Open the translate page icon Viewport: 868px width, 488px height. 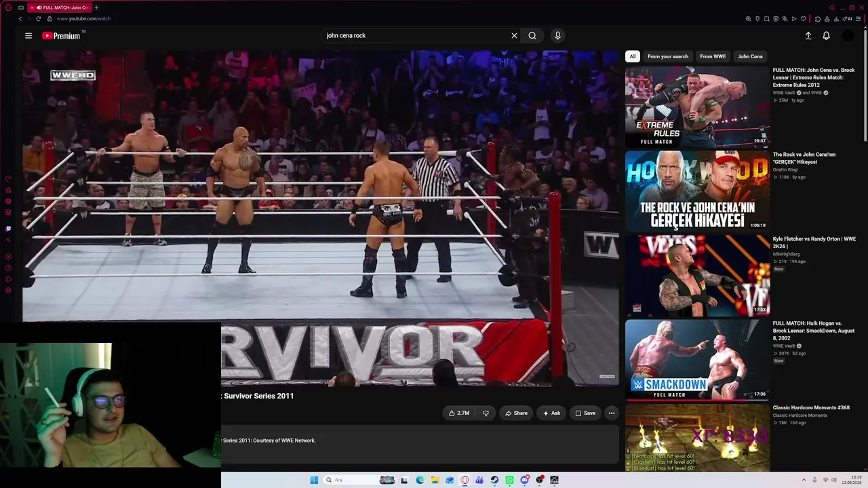pos(785,19)
